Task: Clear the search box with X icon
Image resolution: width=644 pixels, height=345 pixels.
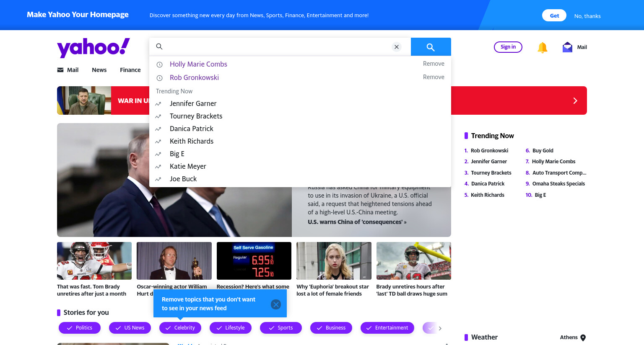Action: [x=397, y=47]
